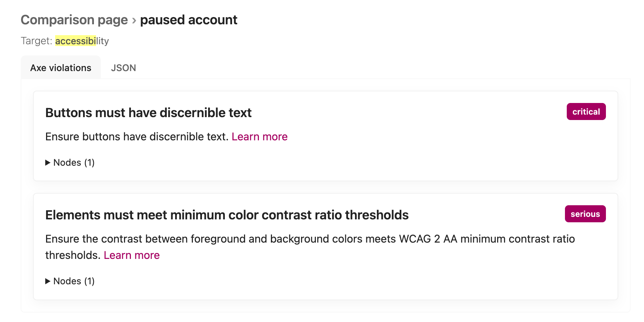644x322 pixels.
Task: Click the disclosure triangle beside first Nodes entry
Action: [48, 162]
